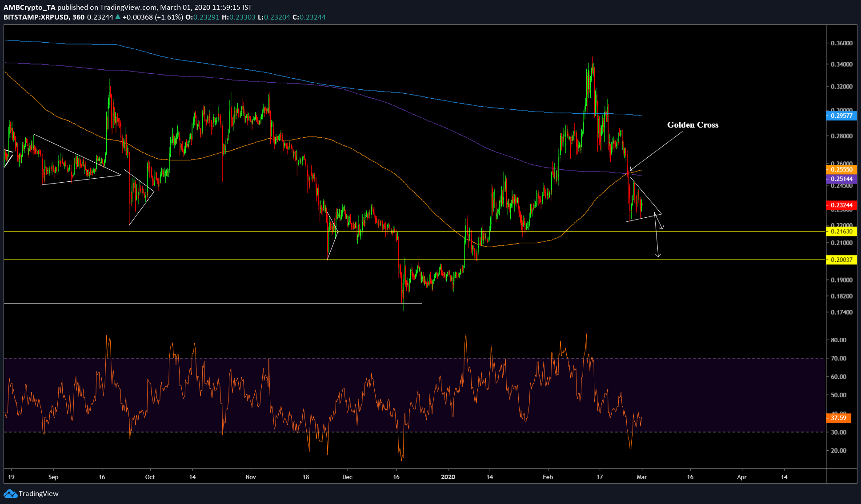The image size is (861, 504).
Task: Click the Golden Cross annotation text
Action: coord(693,125)
